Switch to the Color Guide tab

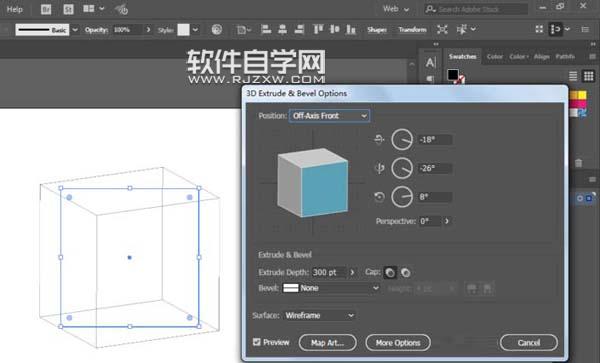(518, 57)
